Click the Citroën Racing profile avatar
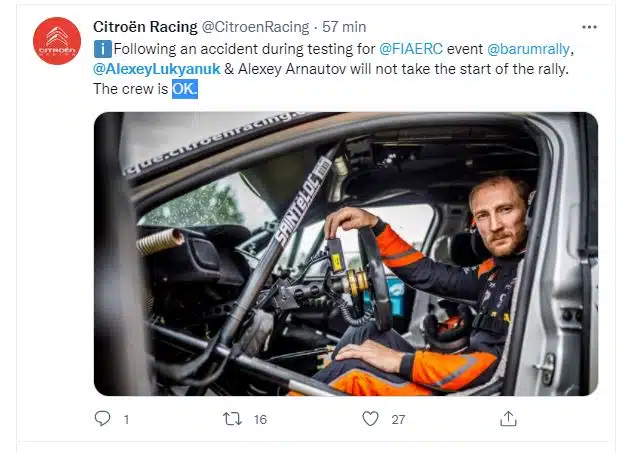This screenshot has width=628, height=453. click(57, 41)
